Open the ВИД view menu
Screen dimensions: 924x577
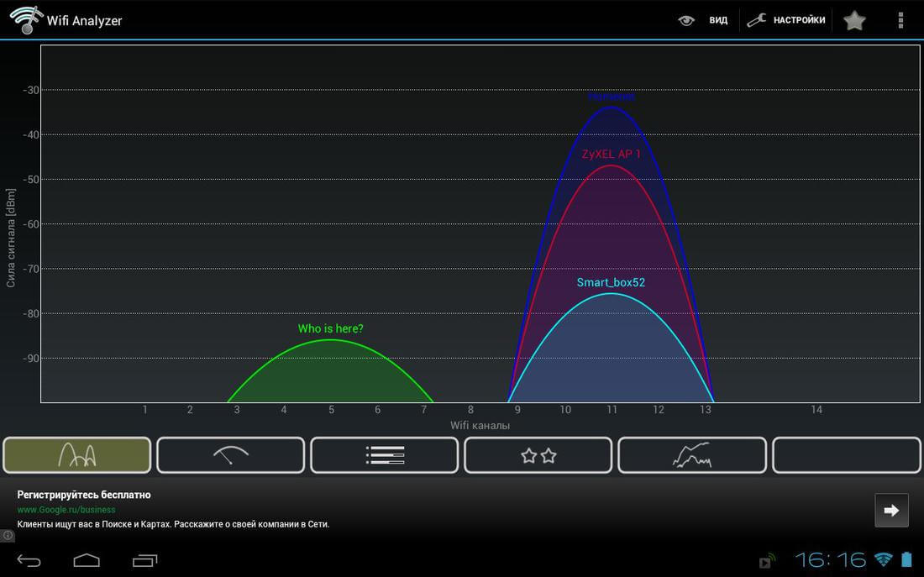pyautogui.click(x=718, y=21)
